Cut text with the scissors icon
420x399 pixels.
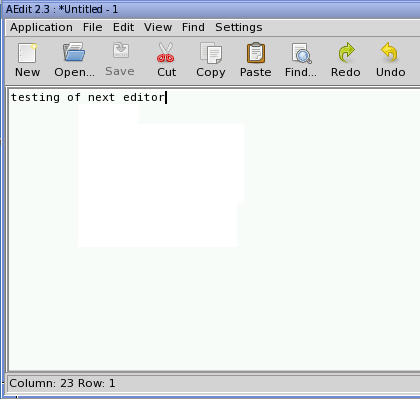coord(166,53)
